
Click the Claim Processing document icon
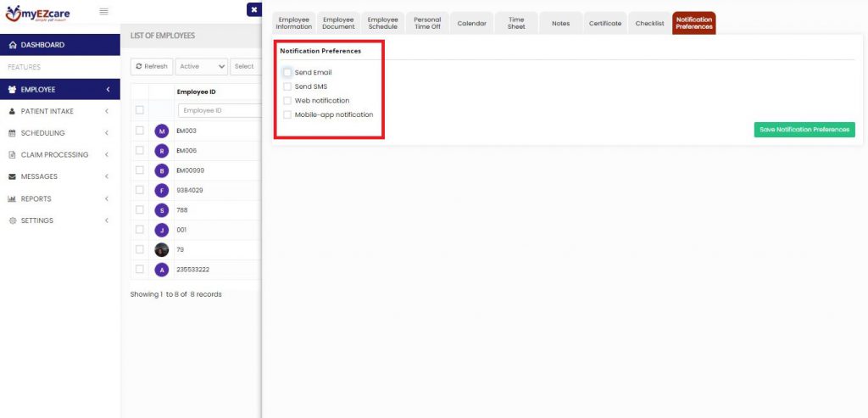12,155
